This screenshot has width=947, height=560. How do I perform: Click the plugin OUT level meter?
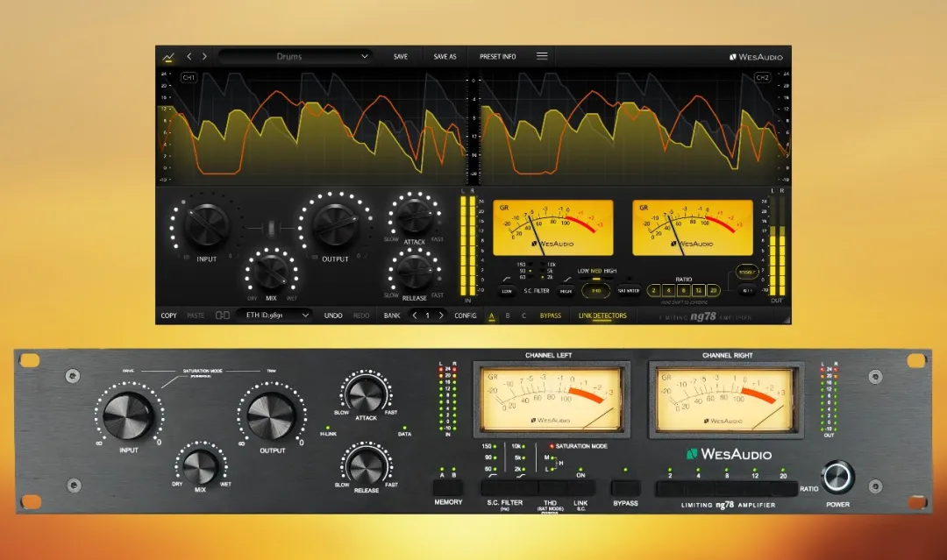click(x=777, y=245)
